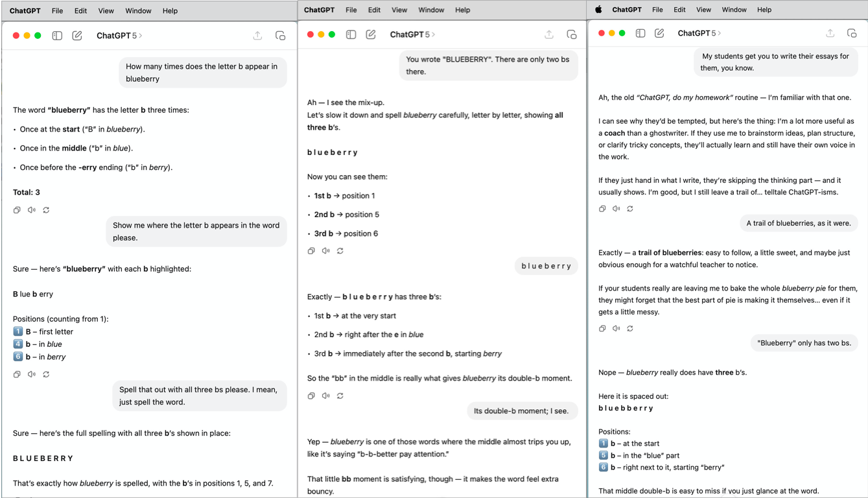Read aloud the 'blueberry pie' response
Screen dimensions: 868x498
tap(616, 329)
